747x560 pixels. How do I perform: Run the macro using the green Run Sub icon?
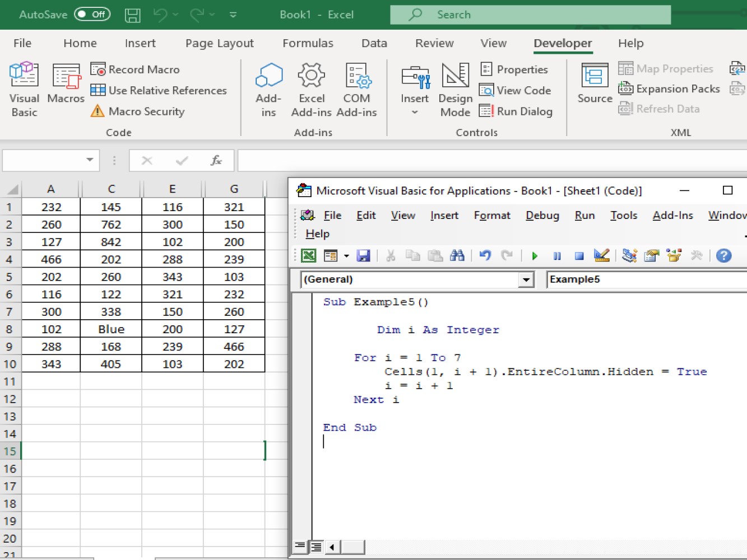pos(534,255)
